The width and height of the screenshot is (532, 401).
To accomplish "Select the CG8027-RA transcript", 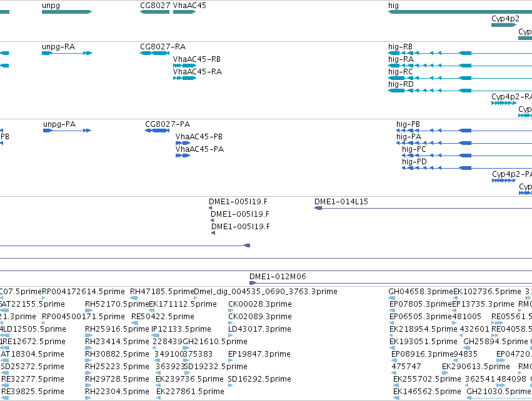I will tap(154, 53).
